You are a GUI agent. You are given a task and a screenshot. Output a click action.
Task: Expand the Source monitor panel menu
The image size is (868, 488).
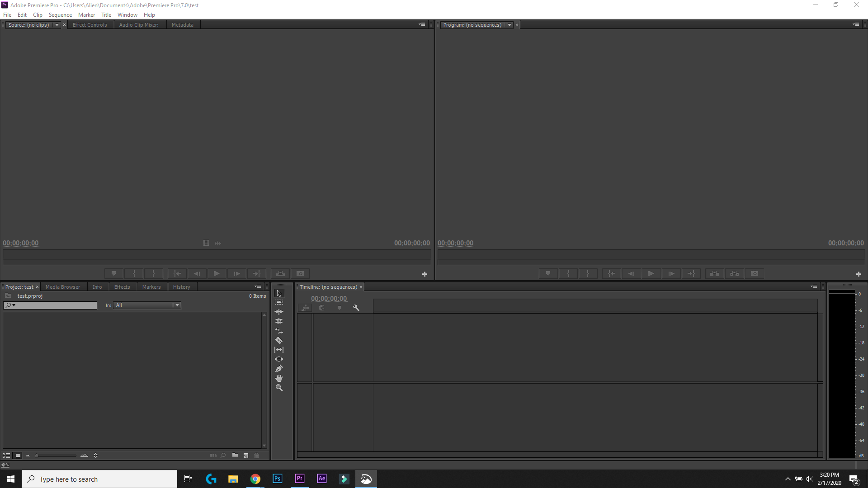coord(421,24)
